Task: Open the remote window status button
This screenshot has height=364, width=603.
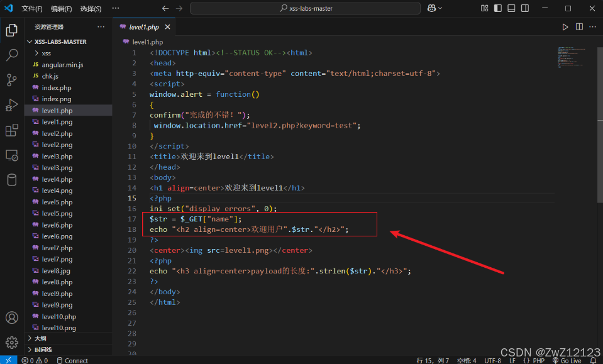Action: (x=8, y=360)
